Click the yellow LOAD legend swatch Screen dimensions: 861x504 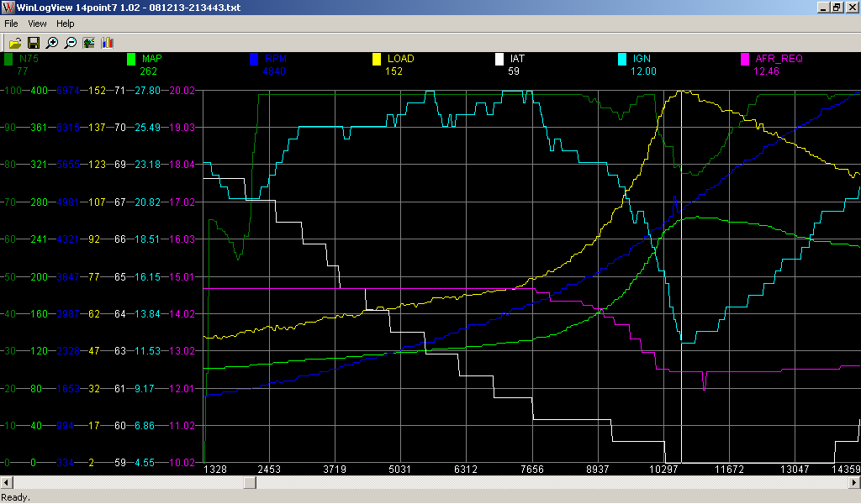pyautogui.click(x=377, y=60)
